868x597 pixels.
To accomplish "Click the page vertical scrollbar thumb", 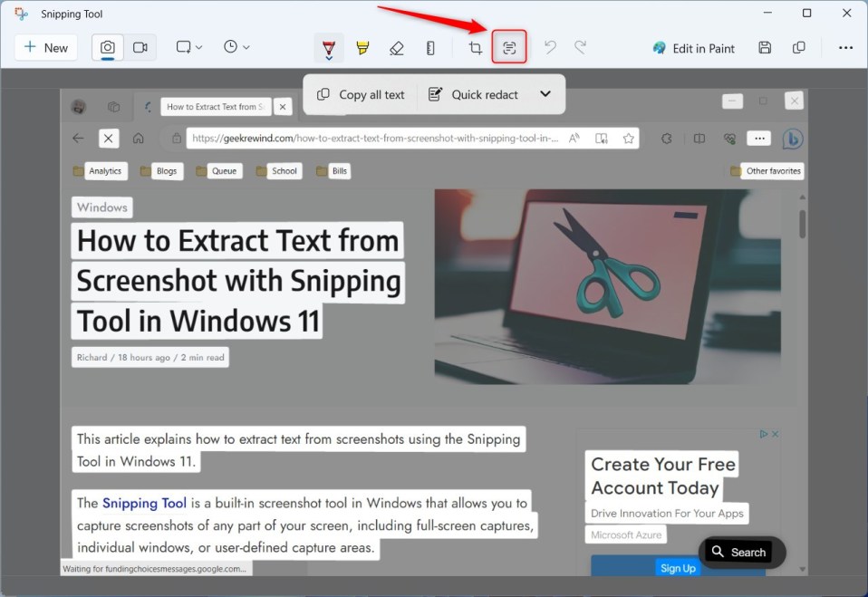I will click(802, 224).
